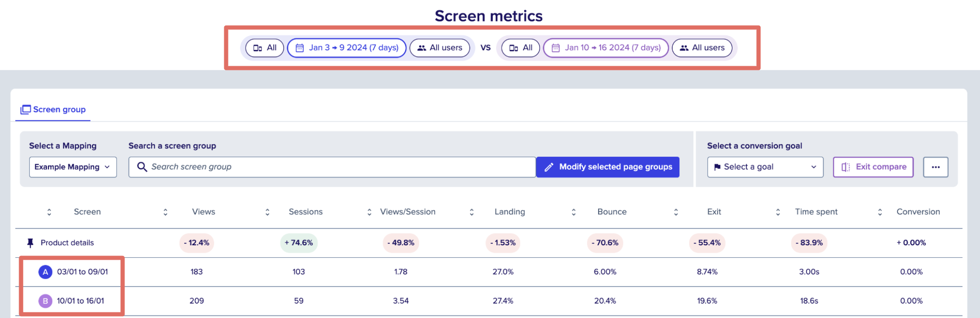This screenshot has width=980, height=318.
Task: Expand the Example Mapping dropdown
Action: [x=73, y=167]
